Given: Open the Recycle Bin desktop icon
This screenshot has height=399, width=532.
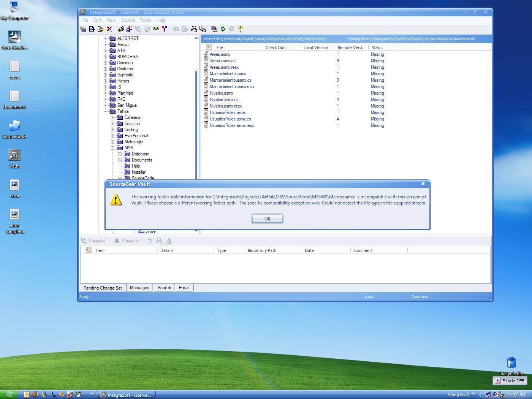Looking at the screenshot, I should pos(511,366).
